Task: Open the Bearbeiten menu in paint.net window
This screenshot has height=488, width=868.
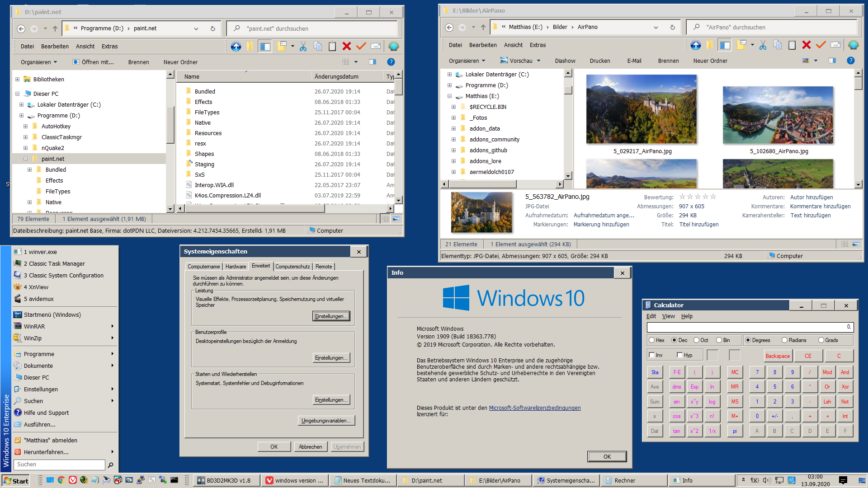Action: pos(55,46)
